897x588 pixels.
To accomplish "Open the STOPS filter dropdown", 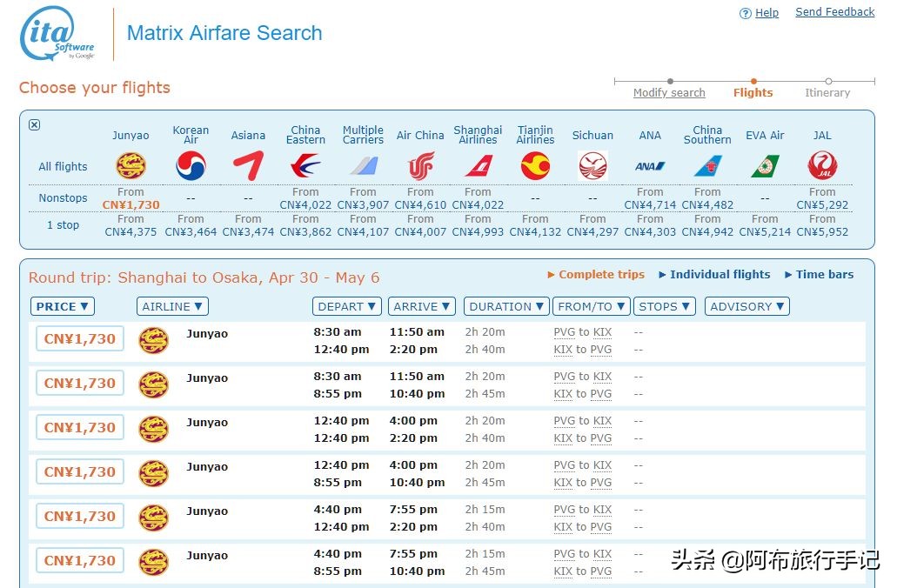I will (664, 306).
